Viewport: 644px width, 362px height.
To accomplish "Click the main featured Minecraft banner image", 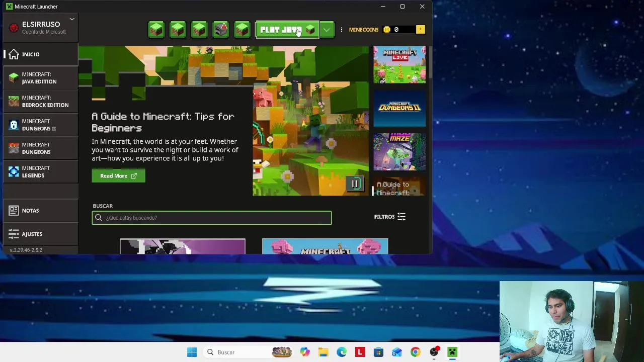I will 310,121.
